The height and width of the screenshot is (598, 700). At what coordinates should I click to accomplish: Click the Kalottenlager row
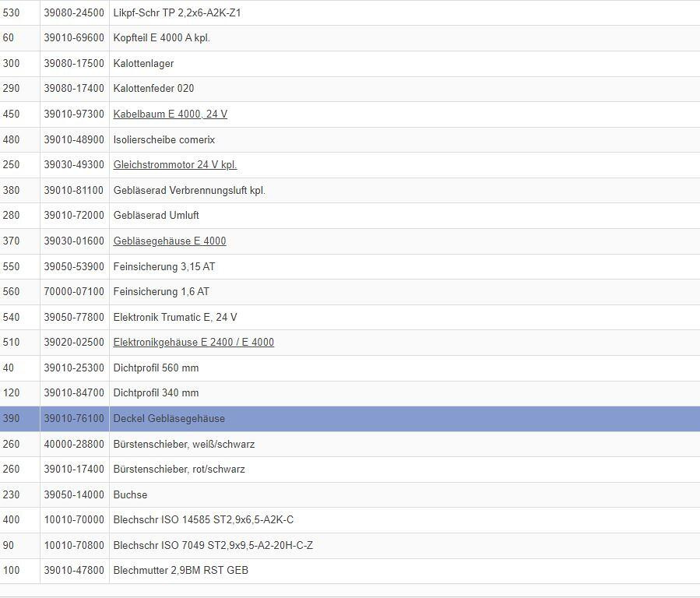(143, 64)
